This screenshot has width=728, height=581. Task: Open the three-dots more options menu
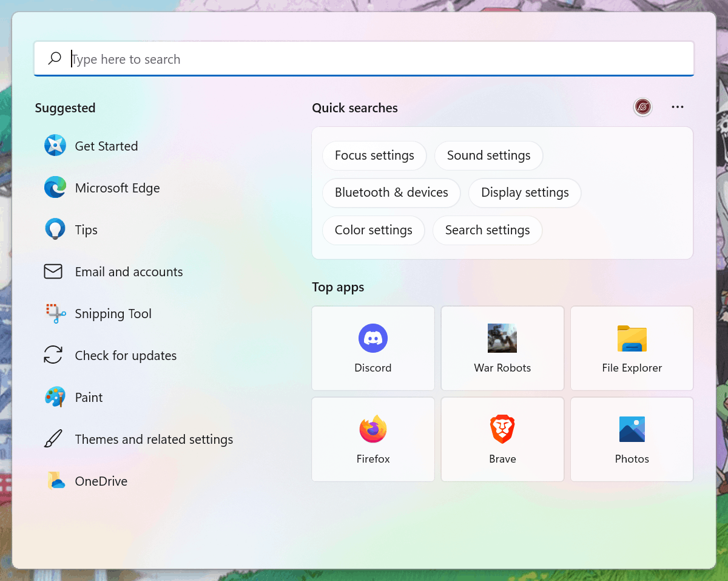(678, 107)
